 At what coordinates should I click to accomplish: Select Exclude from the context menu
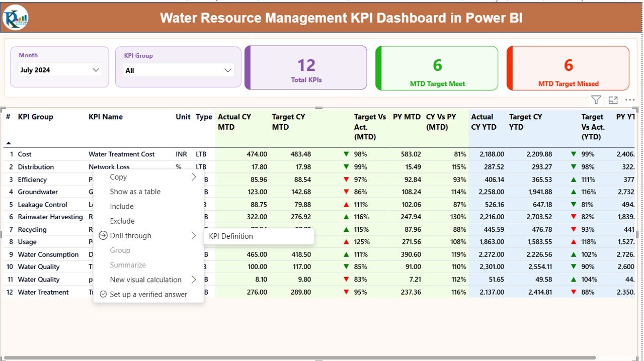coord(122,221)
